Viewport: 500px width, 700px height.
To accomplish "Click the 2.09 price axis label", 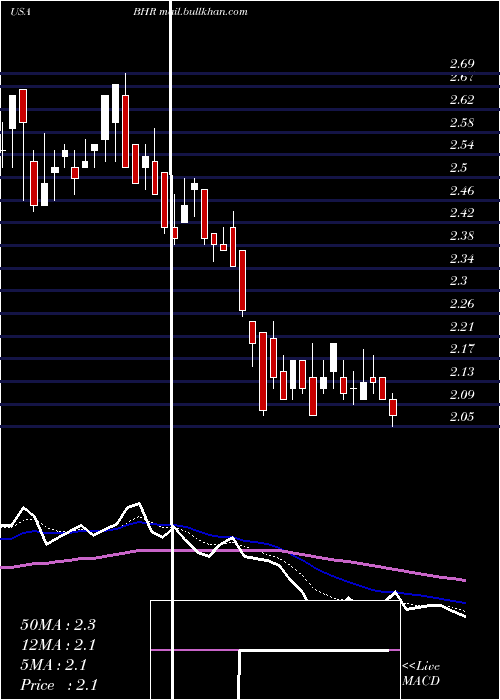I will click(462, 395).
